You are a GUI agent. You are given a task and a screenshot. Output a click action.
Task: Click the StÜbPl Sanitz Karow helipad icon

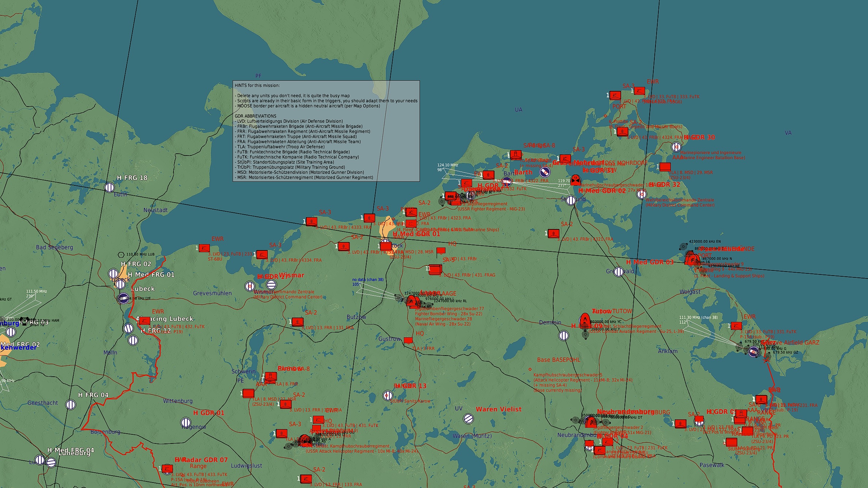388,395
